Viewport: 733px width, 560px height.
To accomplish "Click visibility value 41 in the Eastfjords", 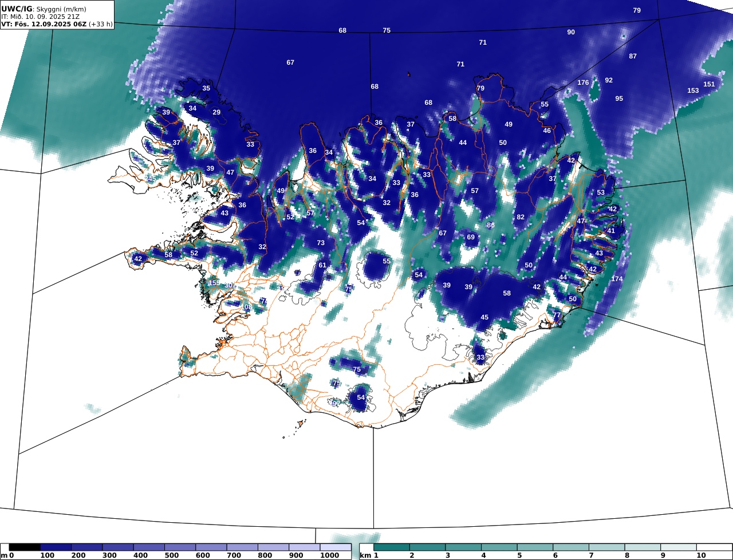I will 611,231.
